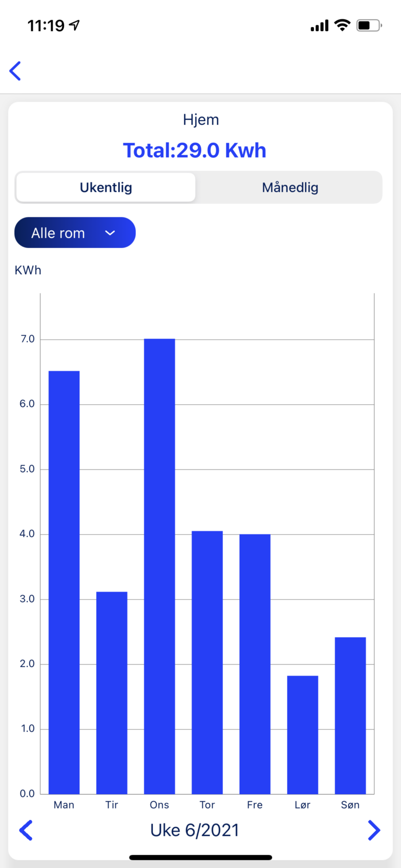Tap the Tor (Thursday) bar
This screenshot has height=868, width=401.
tap(207, 662)
